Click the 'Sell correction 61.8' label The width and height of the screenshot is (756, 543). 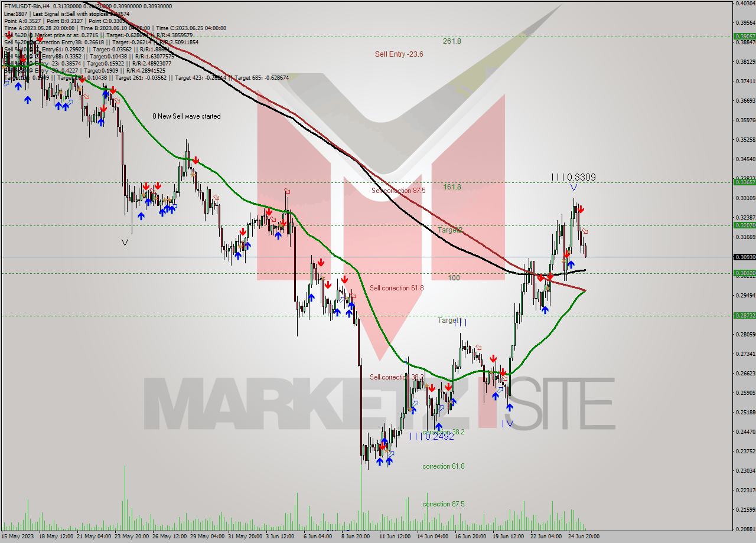(x=397, y=288)
